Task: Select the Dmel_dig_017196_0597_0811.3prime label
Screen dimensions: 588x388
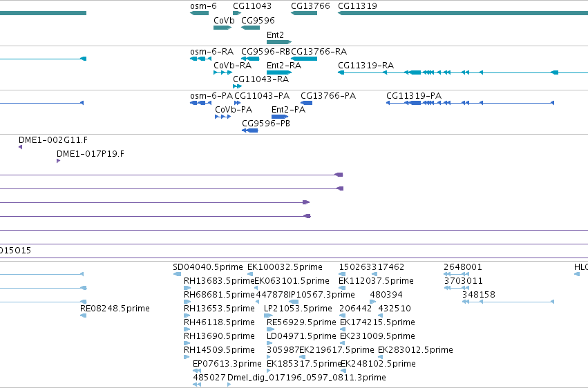Action: 307,378
